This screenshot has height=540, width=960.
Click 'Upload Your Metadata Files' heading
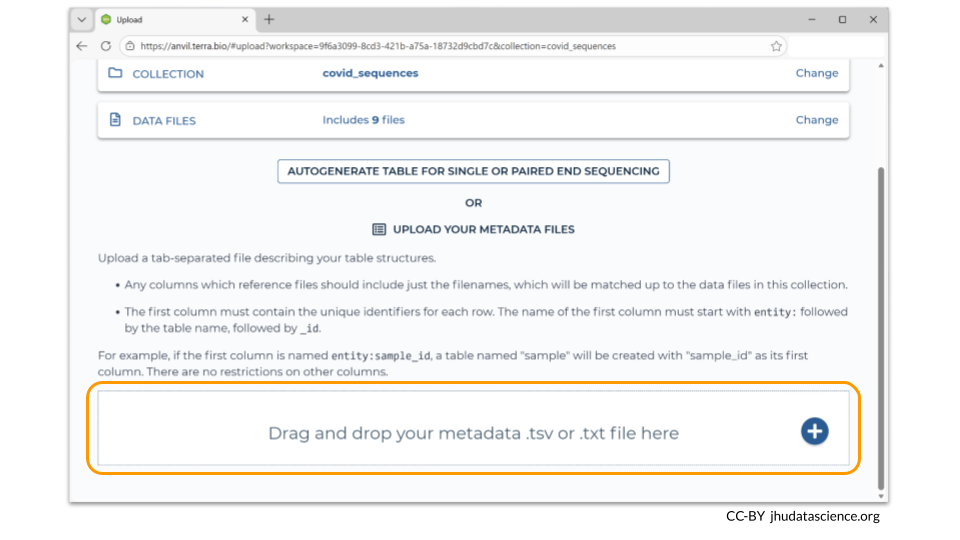tap(484, 229)
